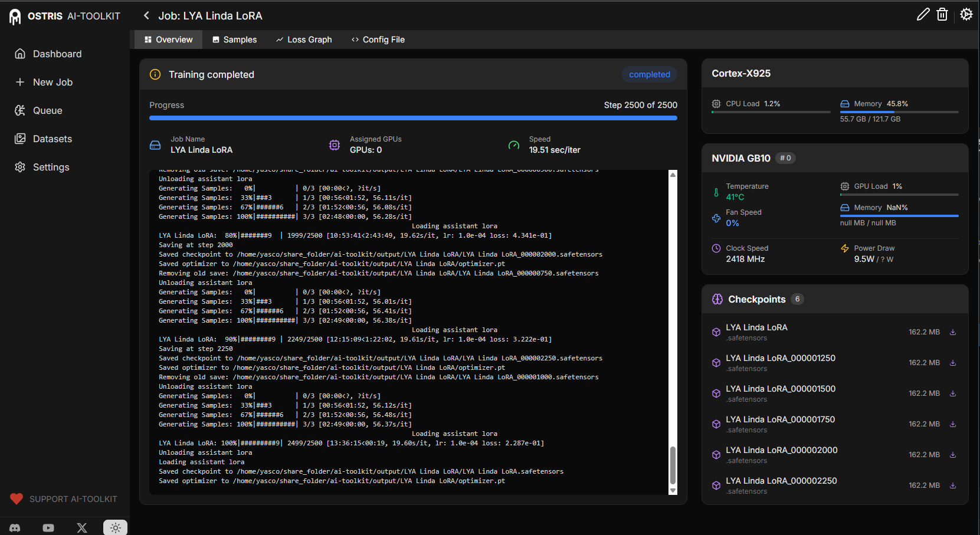Click the delete trash icon for the job
This screenshot has height=535, width=980.
942,14
